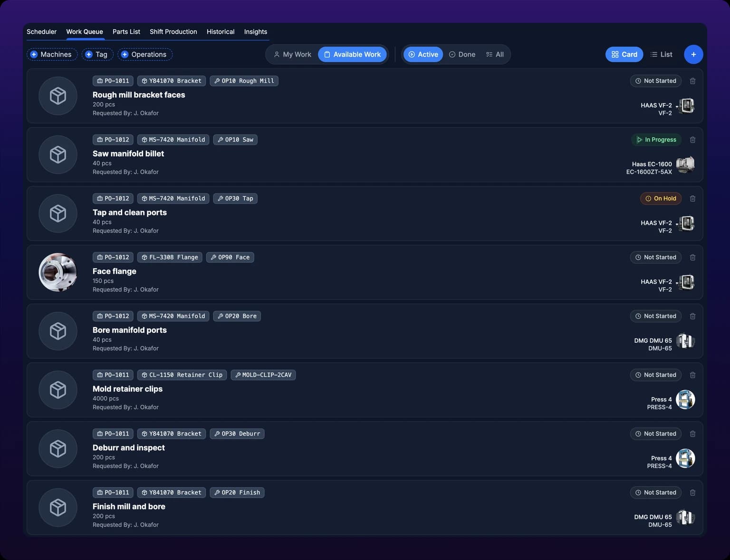This screenshot has height=560, width=730.
Task: Remove the Face flange work item
Action: [692, 257]
